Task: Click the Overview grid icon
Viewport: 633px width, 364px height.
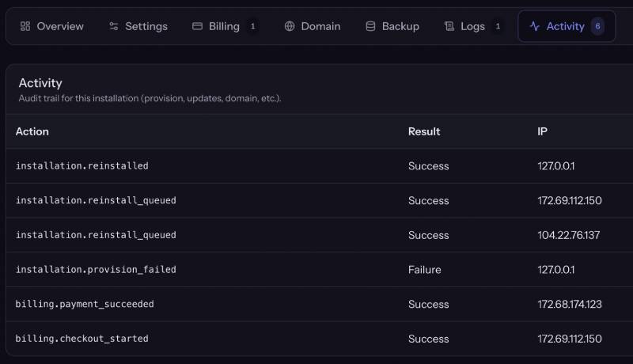Action: tap(25, 26)
